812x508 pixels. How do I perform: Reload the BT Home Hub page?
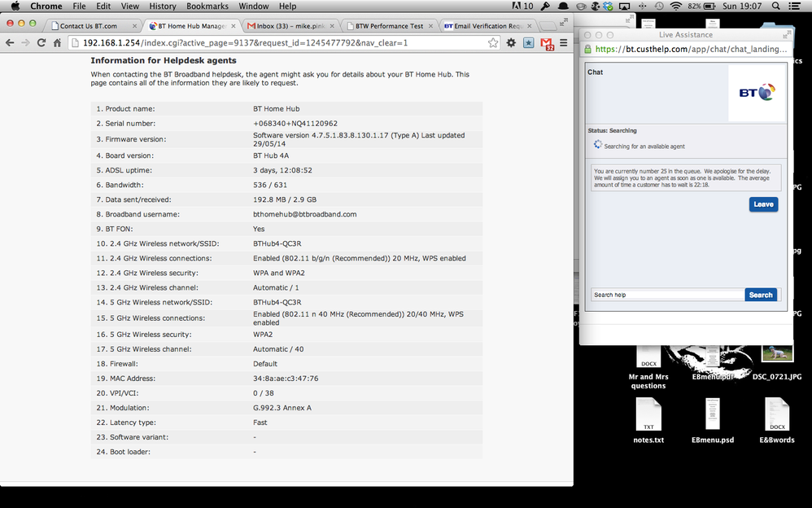(x=41, y=42)
